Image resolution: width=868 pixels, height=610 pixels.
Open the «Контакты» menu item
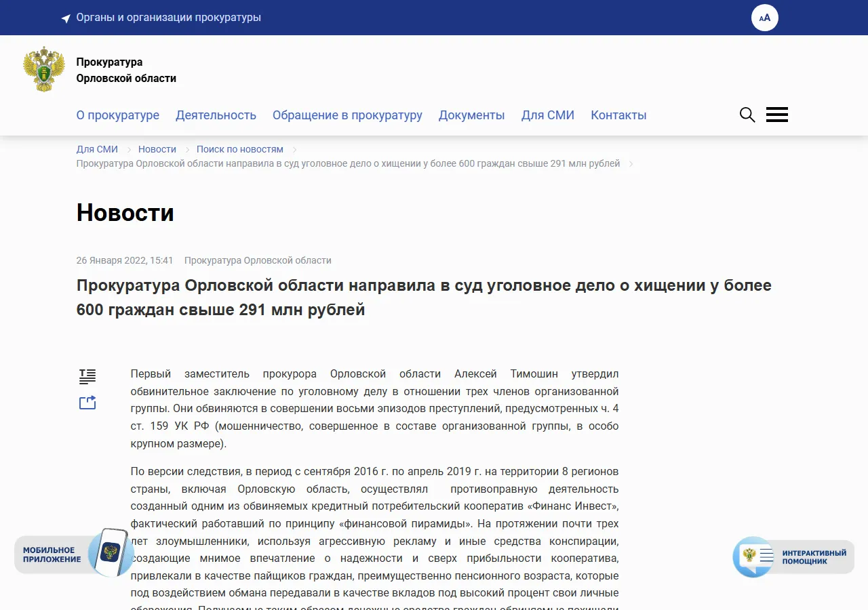click(x=618, y=115)
